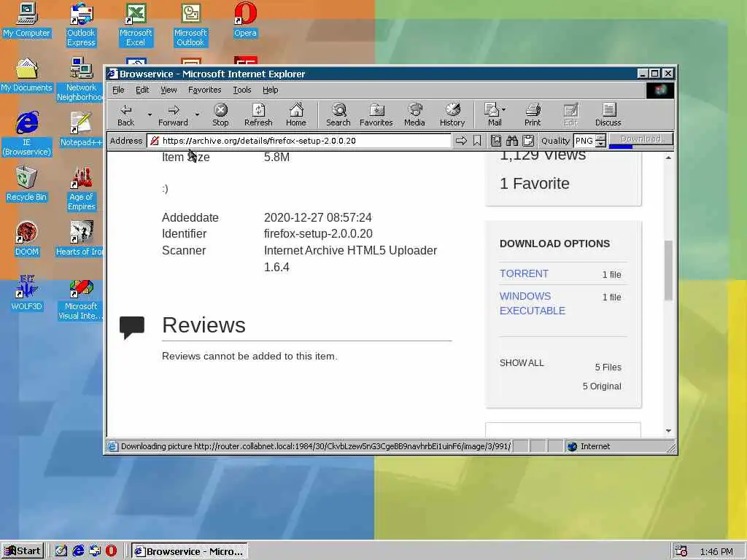Select the Notepad++ desktop icon

(x=81, y=130)
